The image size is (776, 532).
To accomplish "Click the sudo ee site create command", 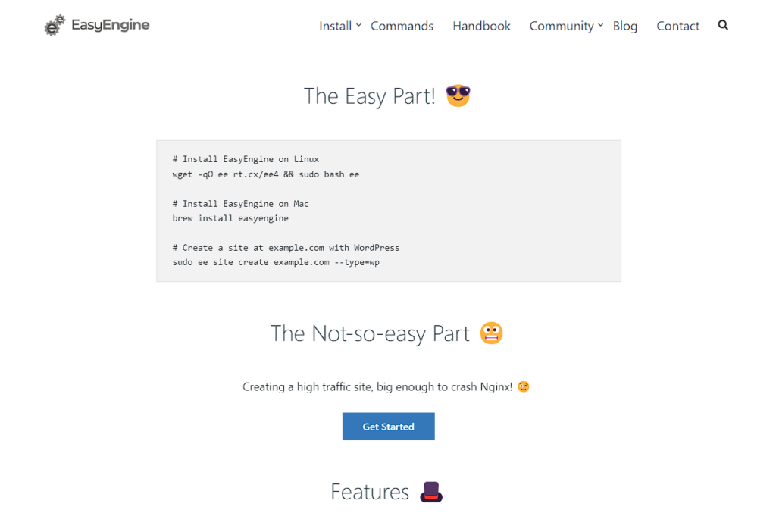I will [x=276, y=262].
